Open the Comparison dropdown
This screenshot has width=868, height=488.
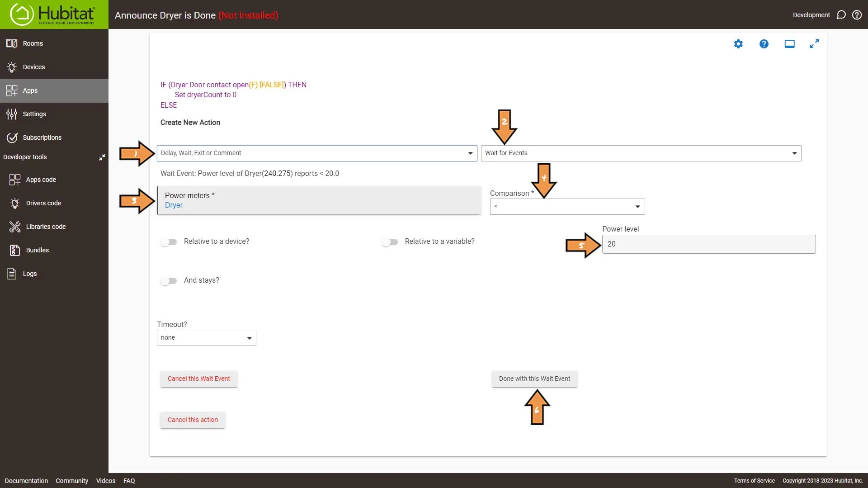pos(567,206)
